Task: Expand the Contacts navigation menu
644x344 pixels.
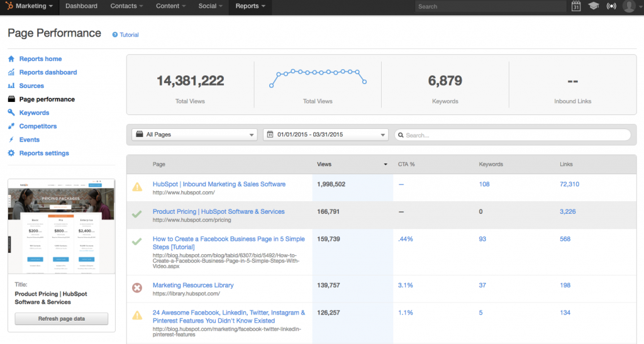Action: coord(126,6)
